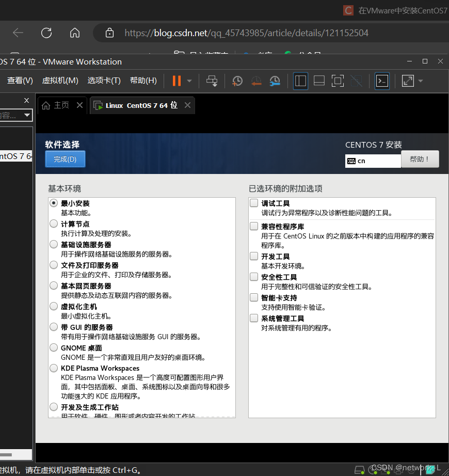
Task: Close the VMware Workstation window
Action: (x=441, y=61)
